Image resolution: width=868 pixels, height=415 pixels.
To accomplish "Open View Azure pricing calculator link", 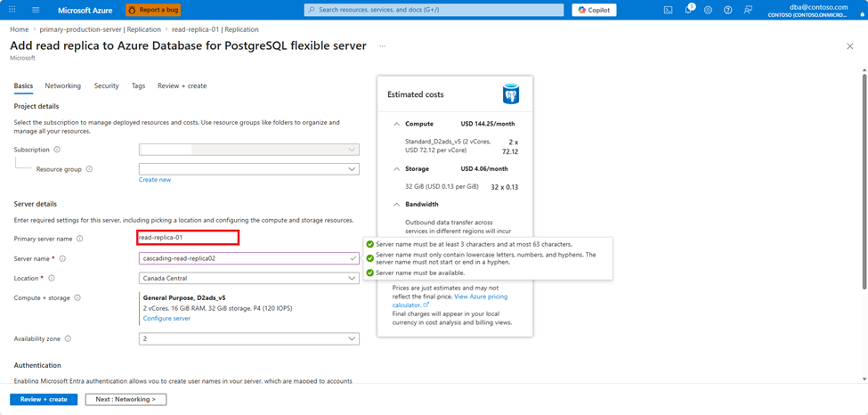I will pyautogui.click(x=450, y=301).
